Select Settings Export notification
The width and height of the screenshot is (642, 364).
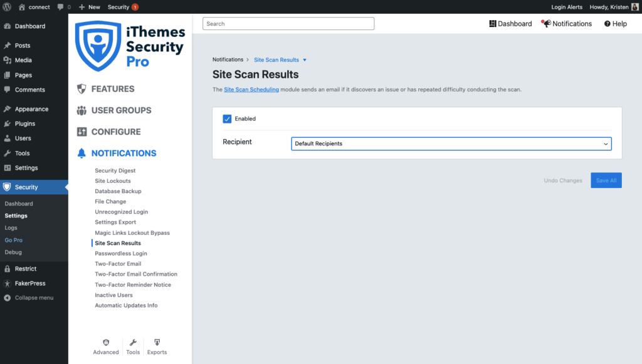pyautogui.click(x=115, y=222)
